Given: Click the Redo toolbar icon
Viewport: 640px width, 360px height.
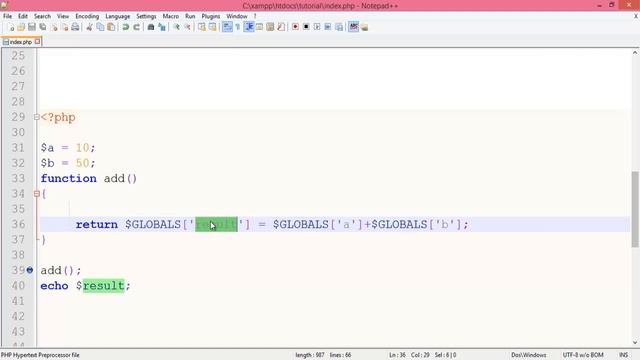Looking at the screenshot, I should coord(136,27).
